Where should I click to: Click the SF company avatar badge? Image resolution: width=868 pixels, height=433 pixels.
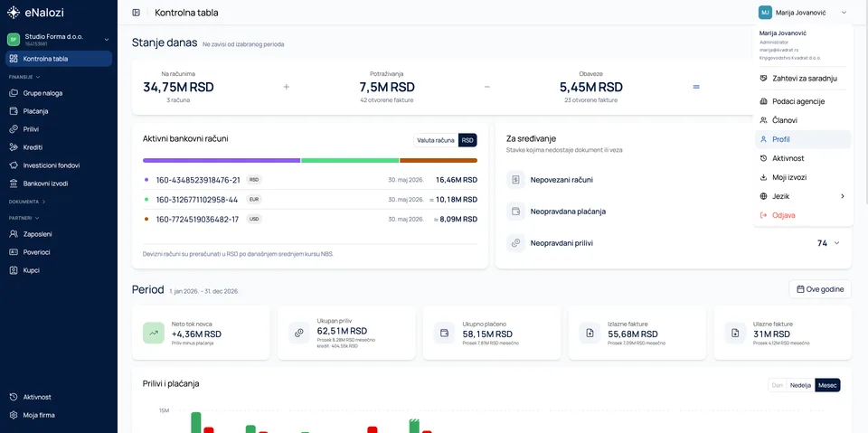pyautogui.click(x=14, y=39)
